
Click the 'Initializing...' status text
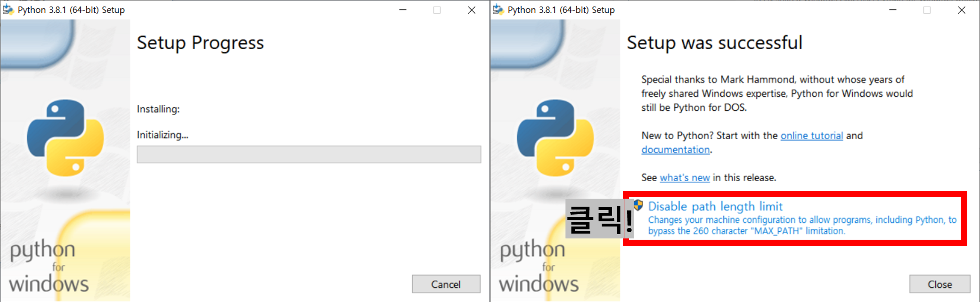163,135
